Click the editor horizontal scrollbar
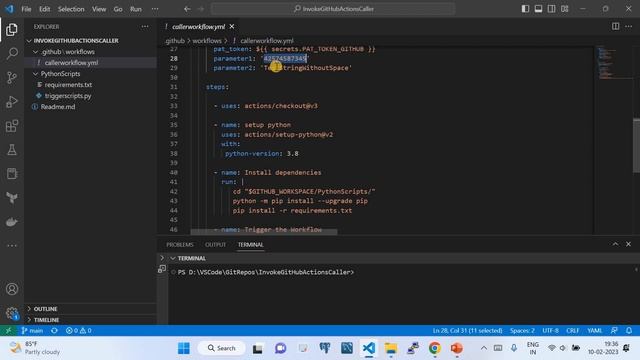This screenshot has width=640, height=360. 264,232
